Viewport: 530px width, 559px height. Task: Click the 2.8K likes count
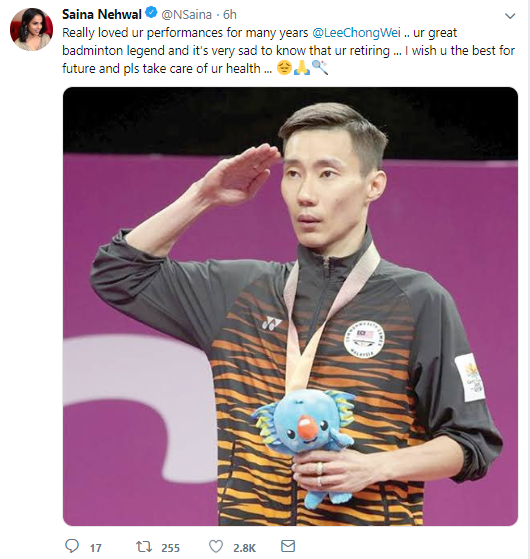pyautogui.click(x=245, y=548)
